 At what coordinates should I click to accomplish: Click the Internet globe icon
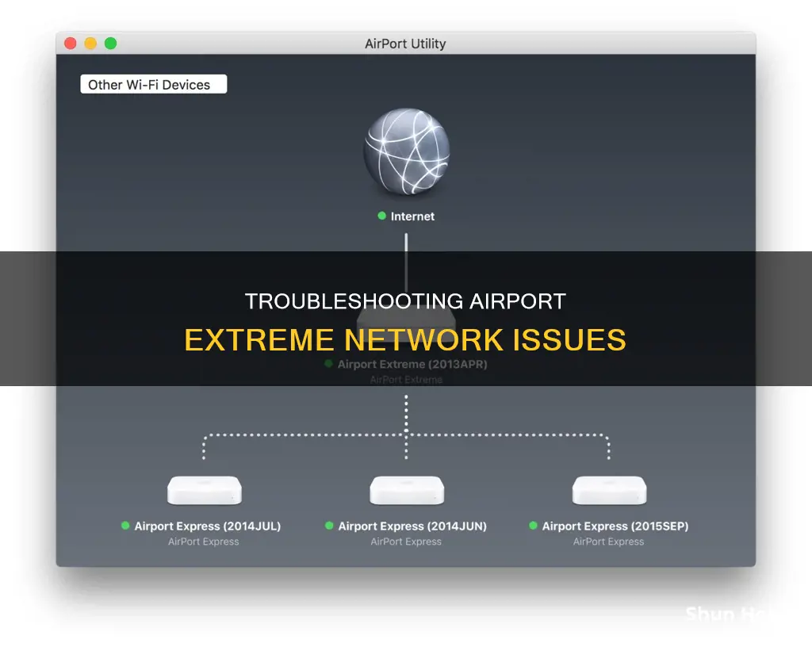(407, 151)
